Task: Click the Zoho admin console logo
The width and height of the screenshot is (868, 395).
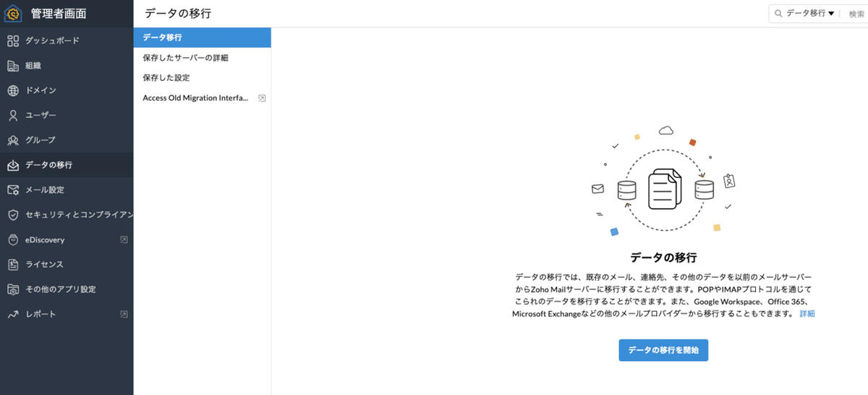Action: [x=14, y=13]
